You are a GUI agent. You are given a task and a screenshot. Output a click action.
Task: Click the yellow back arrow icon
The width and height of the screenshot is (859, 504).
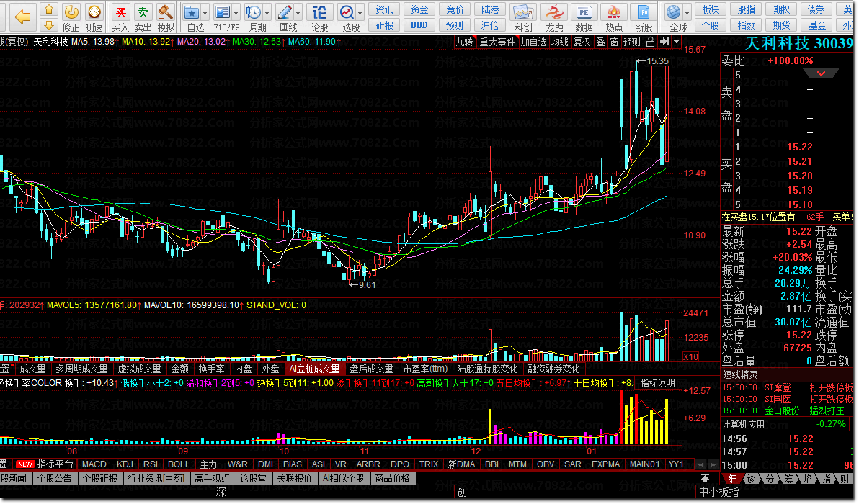[23, 17]
